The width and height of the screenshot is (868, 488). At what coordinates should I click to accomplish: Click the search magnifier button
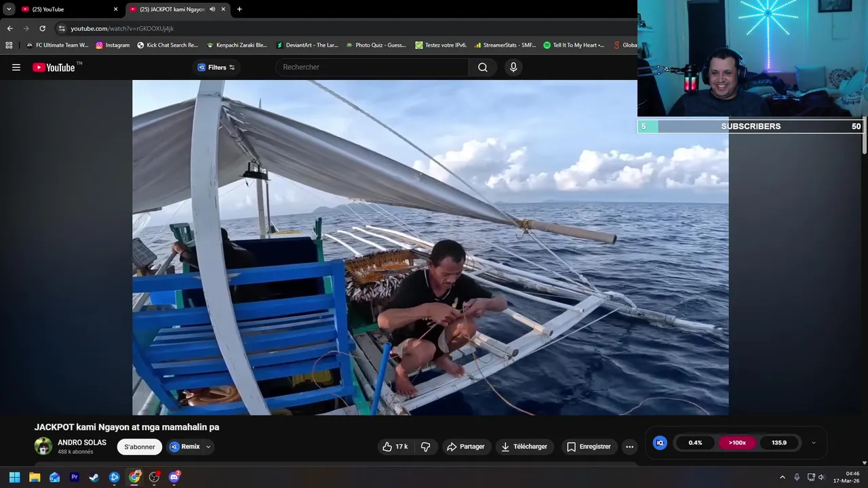tap(483, 67)
